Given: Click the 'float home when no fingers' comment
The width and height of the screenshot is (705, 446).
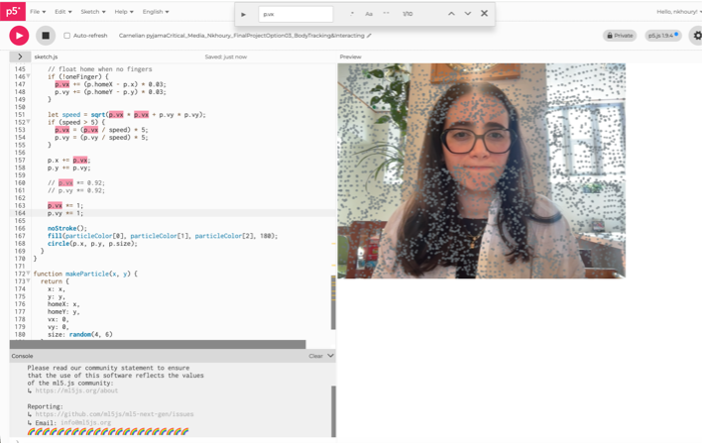Looking at the screenshot, I should pyautogui.click(x=100, y=69).
